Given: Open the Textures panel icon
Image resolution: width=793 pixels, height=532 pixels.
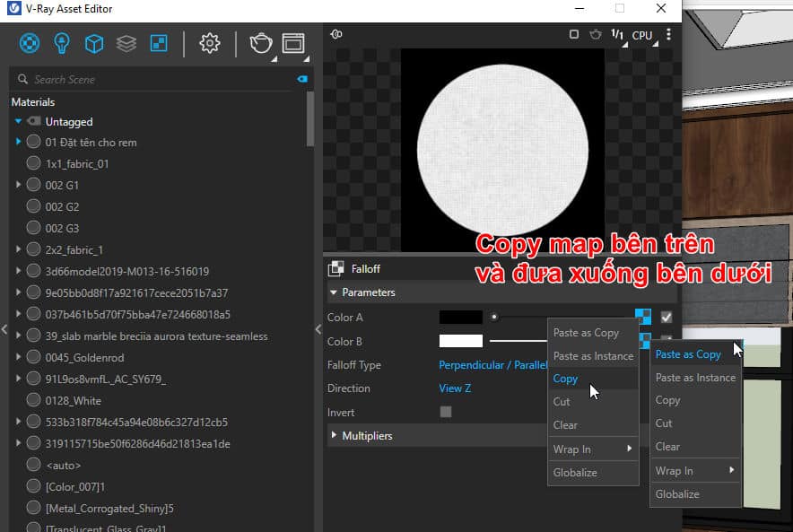Looking at the screenshot, I should (x=159, y=43).
